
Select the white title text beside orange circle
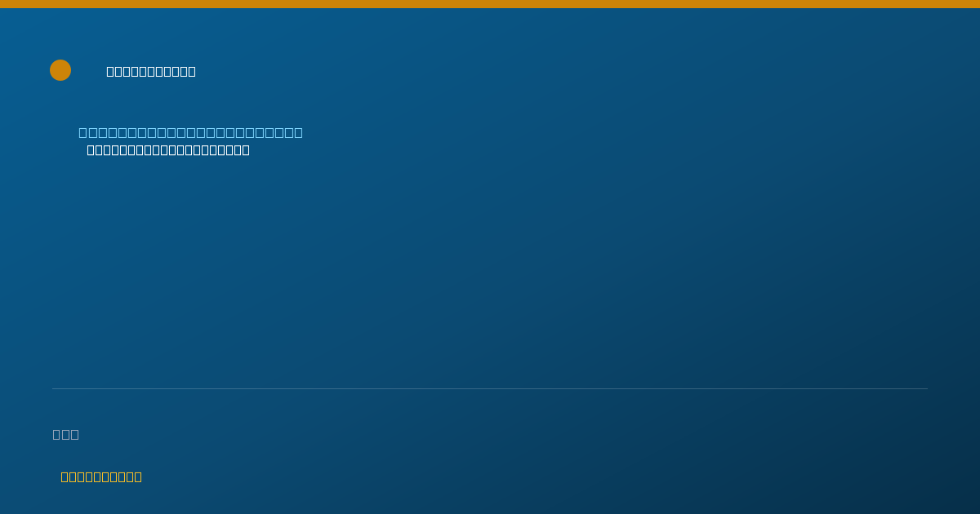point(151,71)
